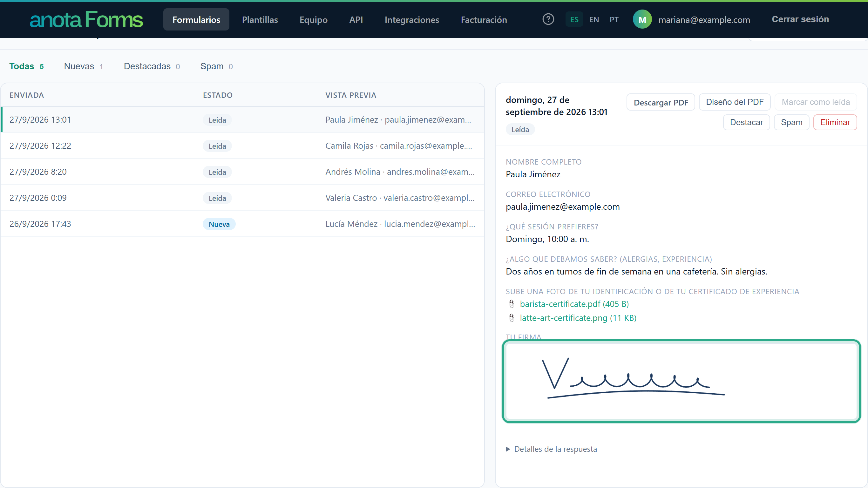This screenshot has width=868, height=488.
Task: Click the Descargar PDF button
Action: 661,102
